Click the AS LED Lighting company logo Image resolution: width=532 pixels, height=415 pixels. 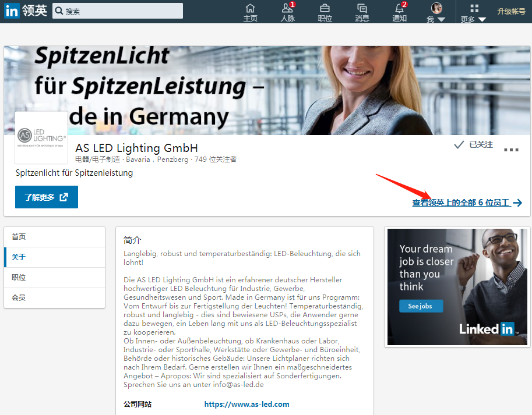(x=41, y=137)
